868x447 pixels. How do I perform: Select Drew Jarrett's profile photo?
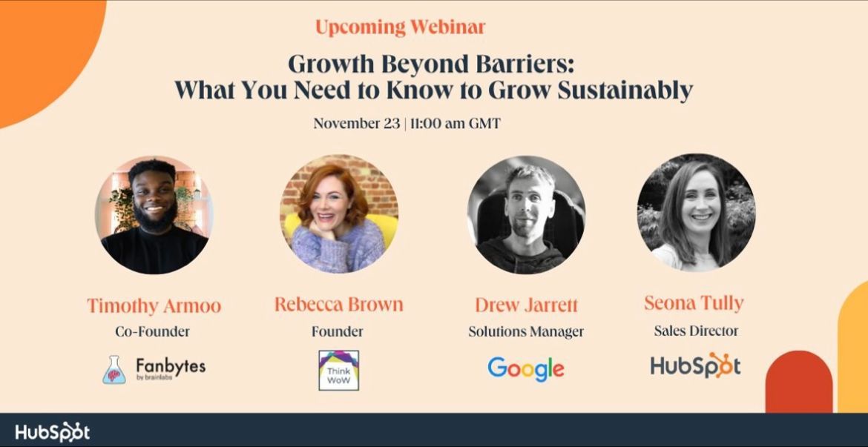pyautogui.click(x=526, y=215)
